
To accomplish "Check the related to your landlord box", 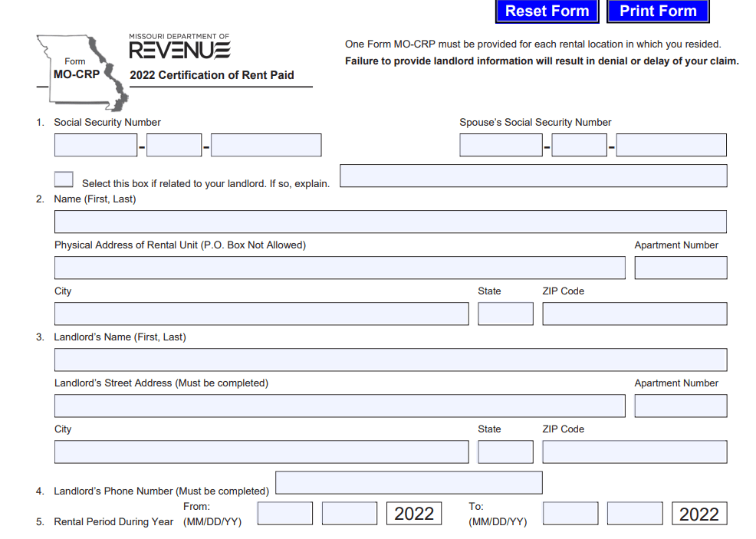I will point(64,179).
